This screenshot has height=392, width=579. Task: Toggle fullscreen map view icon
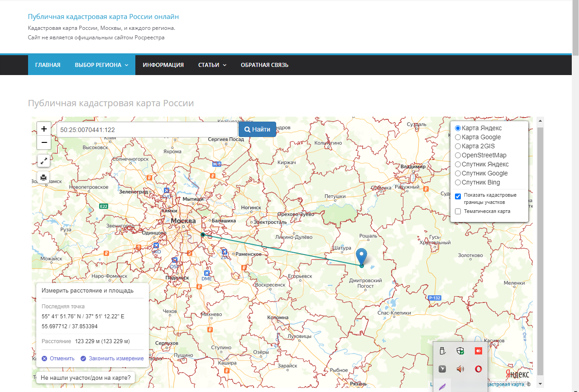[43, 161]
